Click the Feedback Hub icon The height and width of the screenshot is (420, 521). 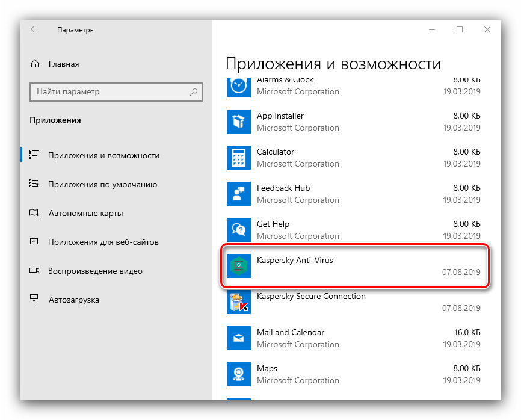pyautogui.click(x=238, y=194)
